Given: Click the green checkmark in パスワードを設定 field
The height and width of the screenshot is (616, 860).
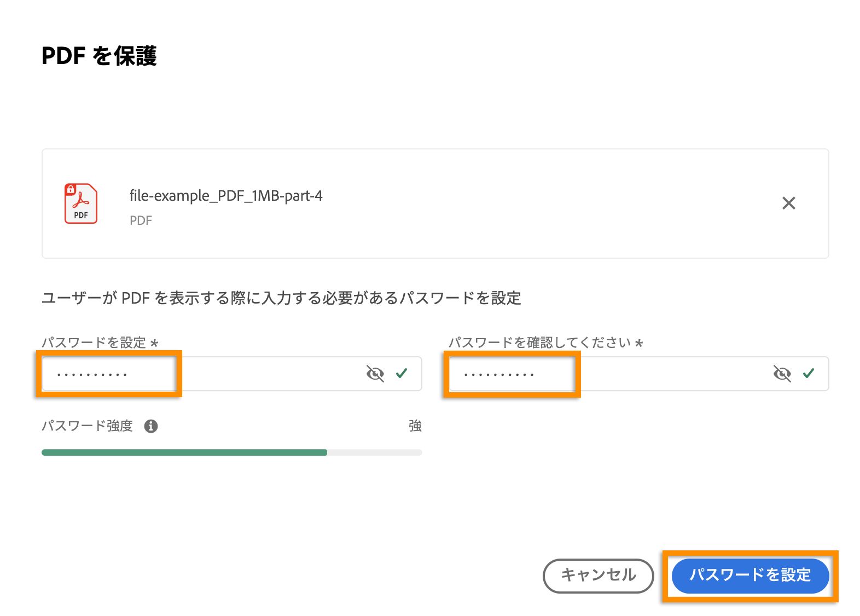Looking at the screenshot, I should [402, 373].
